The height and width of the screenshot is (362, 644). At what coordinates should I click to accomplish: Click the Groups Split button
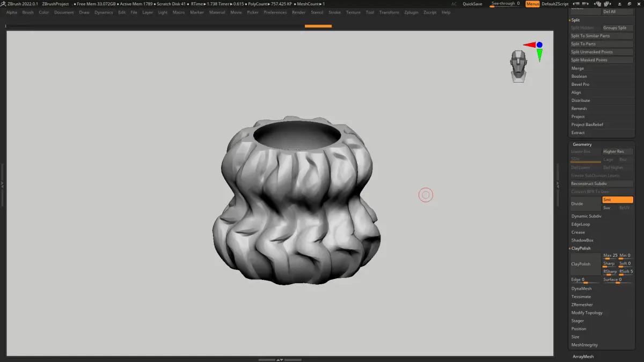point(618,28)
